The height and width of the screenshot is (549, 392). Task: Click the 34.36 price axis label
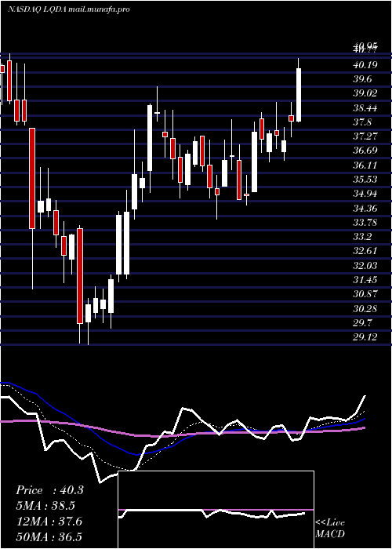(x=365, y=209)
